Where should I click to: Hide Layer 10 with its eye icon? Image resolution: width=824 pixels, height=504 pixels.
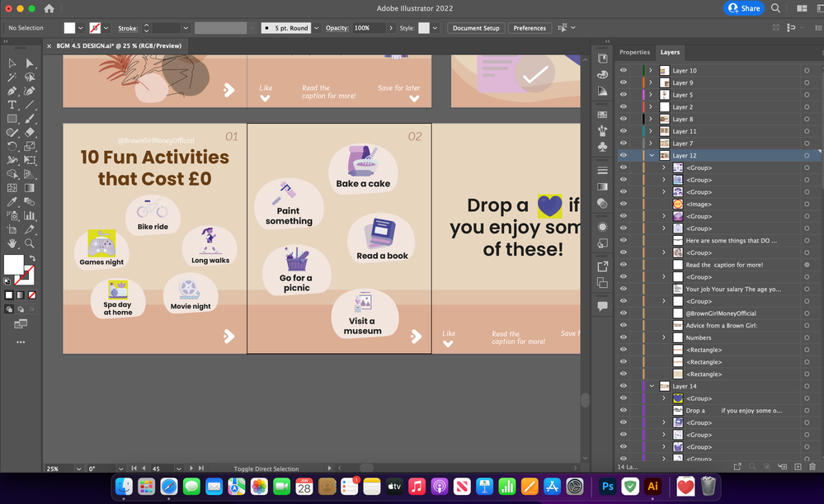pos(624,70)
